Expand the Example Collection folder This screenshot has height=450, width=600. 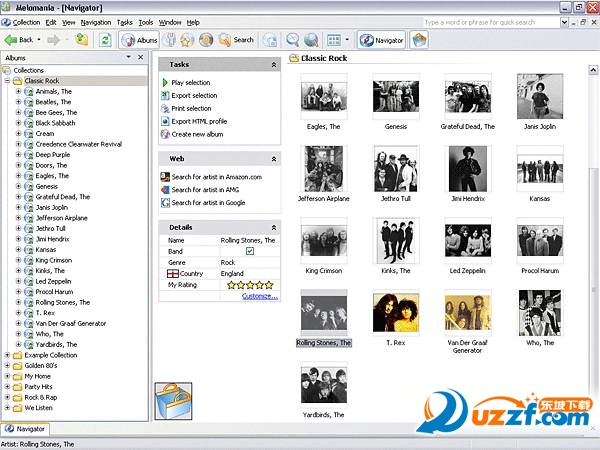pos(7,355)
